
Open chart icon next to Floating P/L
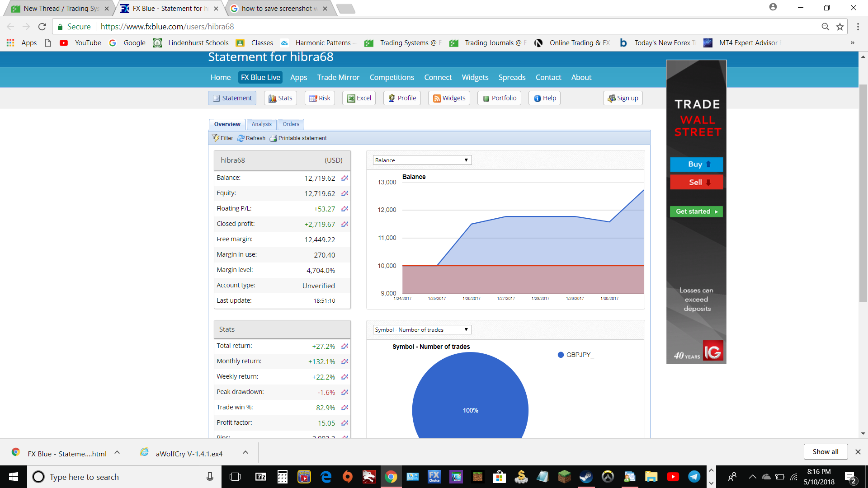pos(344,209)
